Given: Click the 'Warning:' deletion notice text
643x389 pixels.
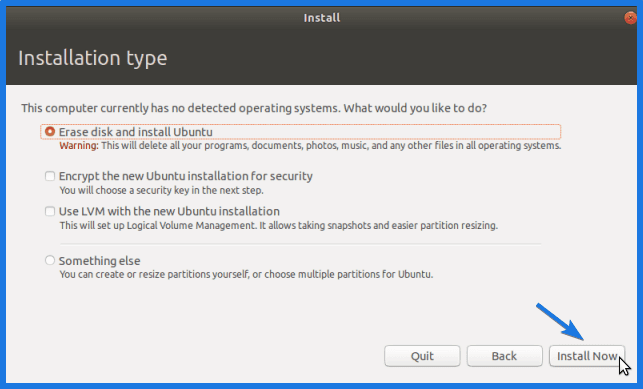Looking at the screenshot, I should tap(310, 146).
